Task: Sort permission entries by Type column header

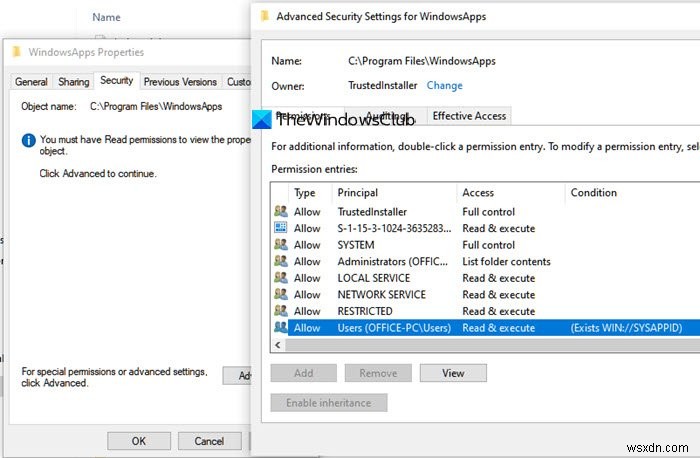Action: point(310,193)
